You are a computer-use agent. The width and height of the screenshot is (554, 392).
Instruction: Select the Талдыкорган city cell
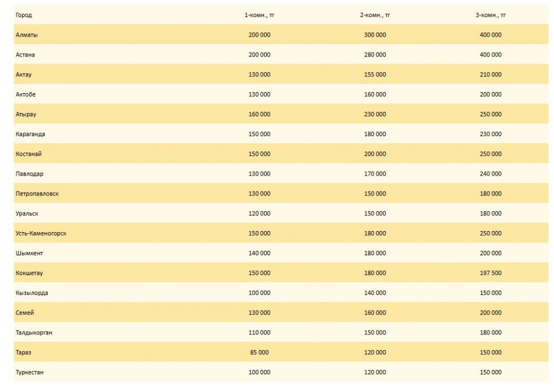coord(34,333)
